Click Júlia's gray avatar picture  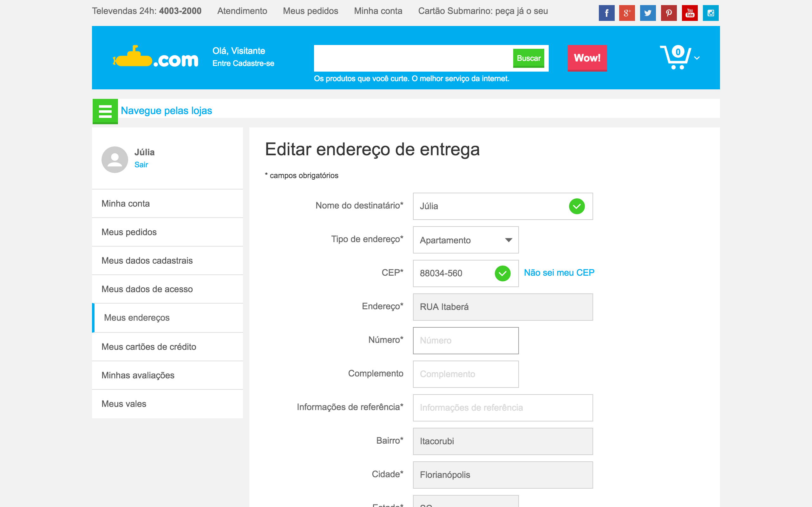pyautogui.click(x=115, y=159)
